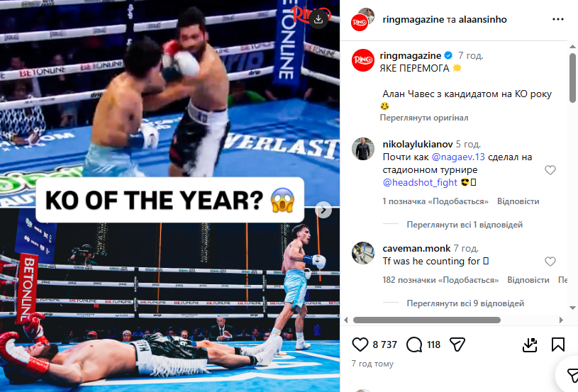Download post using icon beside bookmark

[530, 345]
